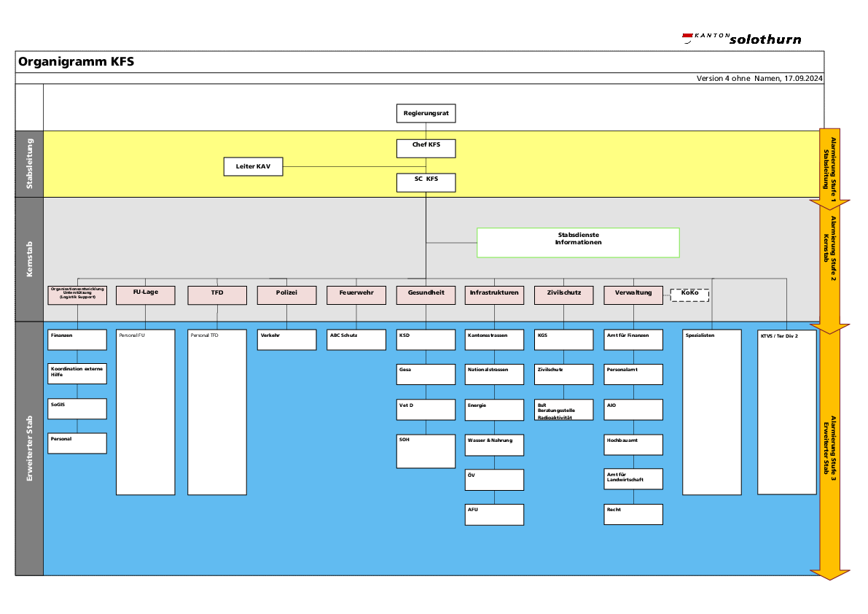
Task: Select the ABC Schutz box
Action: 356,340
